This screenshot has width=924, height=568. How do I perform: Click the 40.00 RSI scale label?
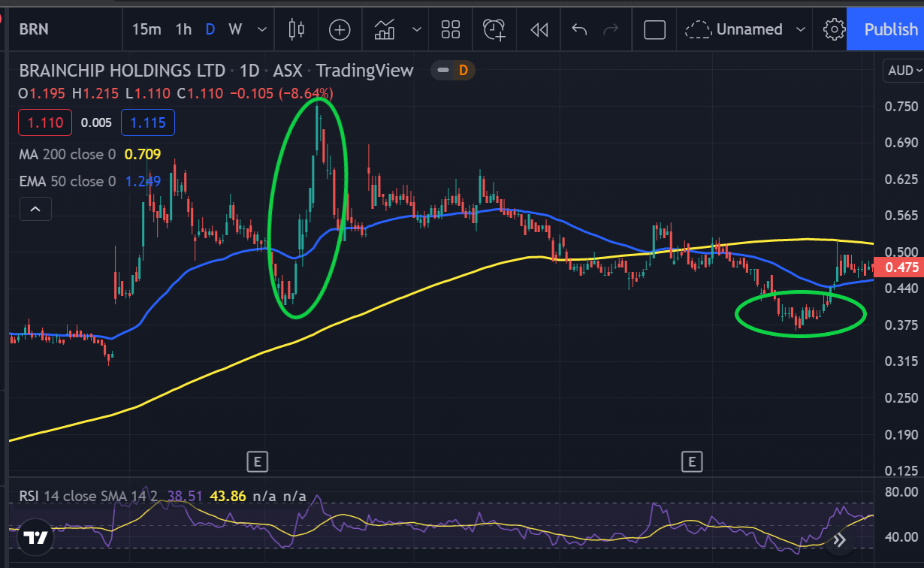pos(901,538)
